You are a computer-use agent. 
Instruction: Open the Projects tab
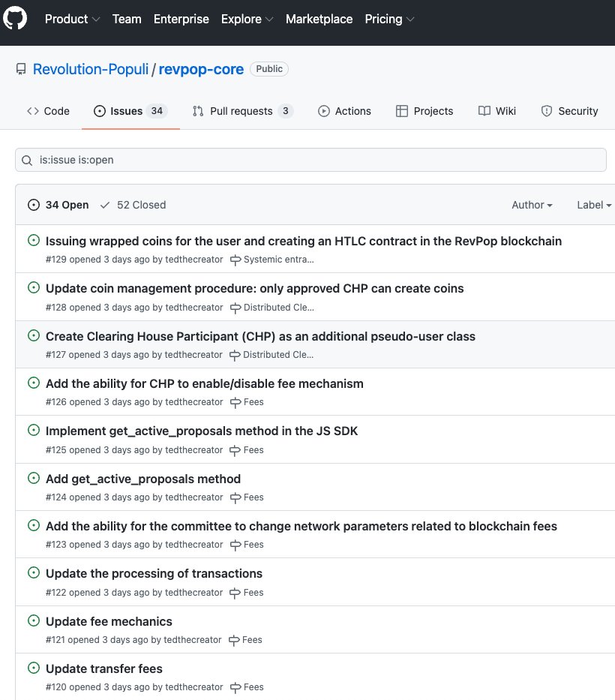tap(424, 111)
